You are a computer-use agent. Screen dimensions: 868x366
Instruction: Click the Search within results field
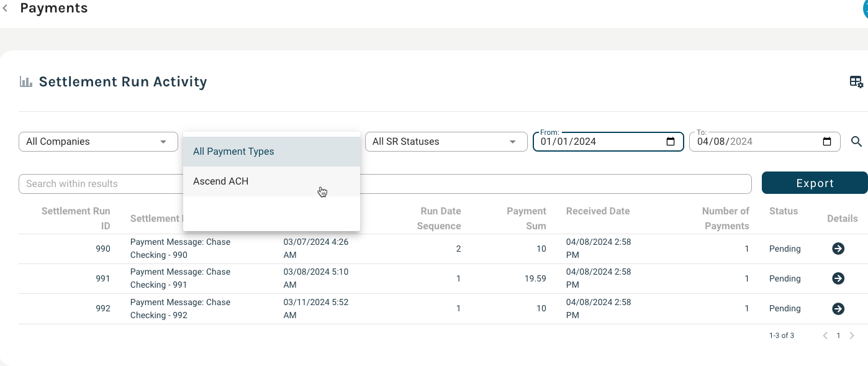pos(99,184)
